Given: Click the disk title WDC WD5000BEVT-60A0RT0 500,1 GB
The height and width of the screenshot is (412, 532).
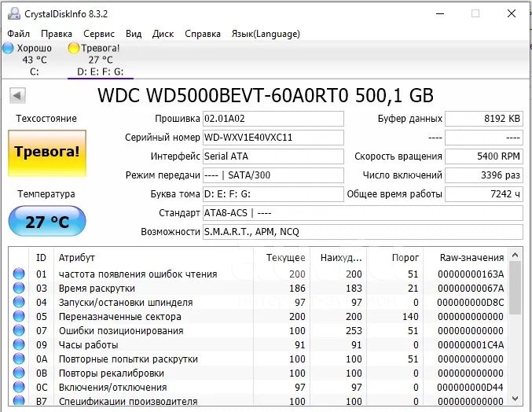Looking at the screenshot, I should pos(266,95).
